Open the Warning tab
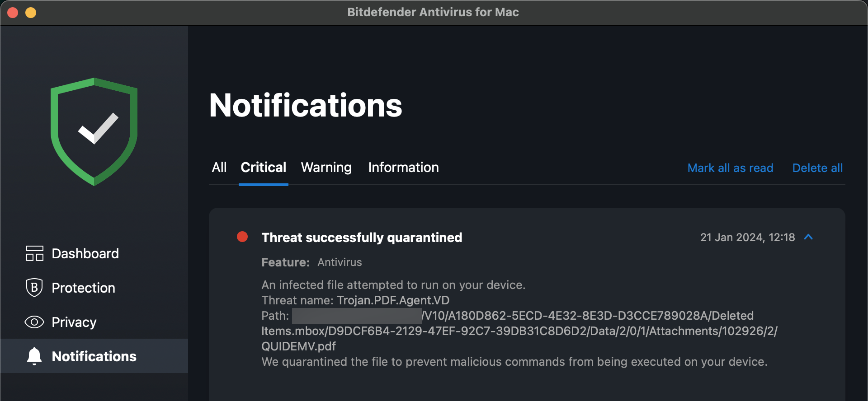The image size is (868, 401). (x=326, y=168)
